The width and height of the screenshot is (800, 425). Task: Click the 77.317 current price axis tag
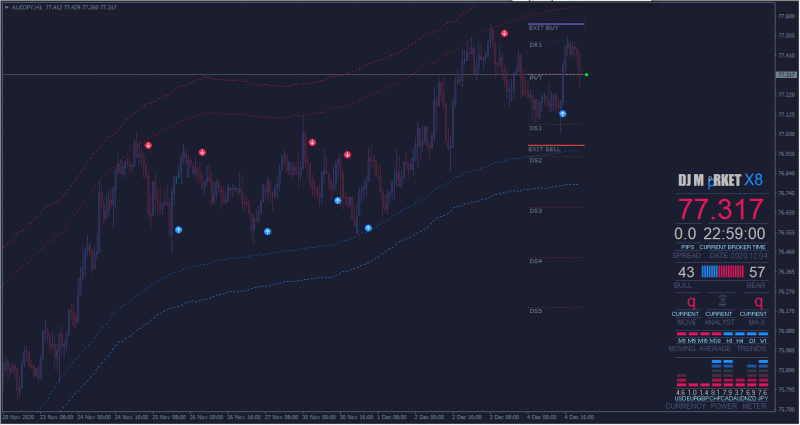[x=786, y=75]
